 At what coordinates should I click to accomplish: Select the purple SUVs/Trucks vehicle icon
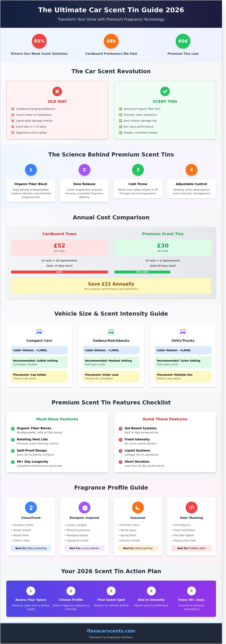pyautogui.click(x=183, y=332)
